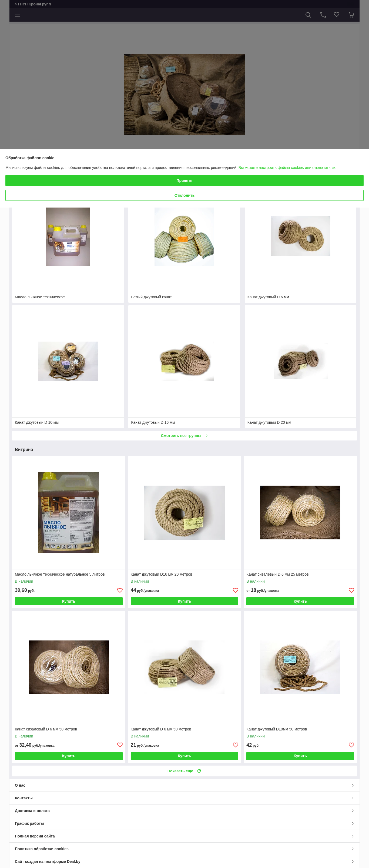This screenshot has width=369, height=868.
Task: Toggle favorite on Канат джутовый D10мм 50 метров
Action: [x=351, y=745]
